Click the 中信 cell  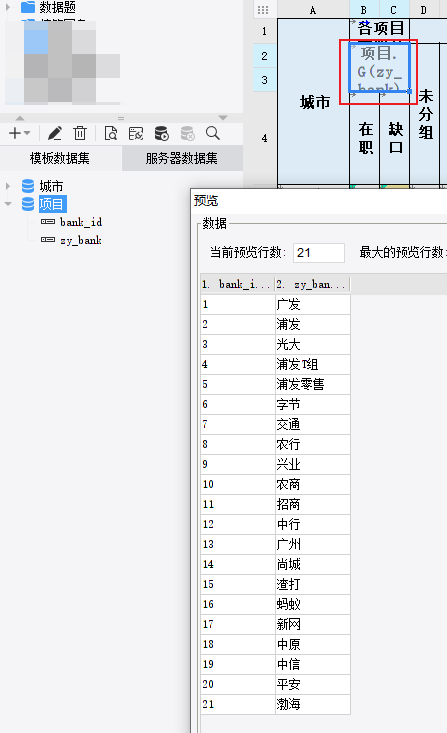pos(313,664)
